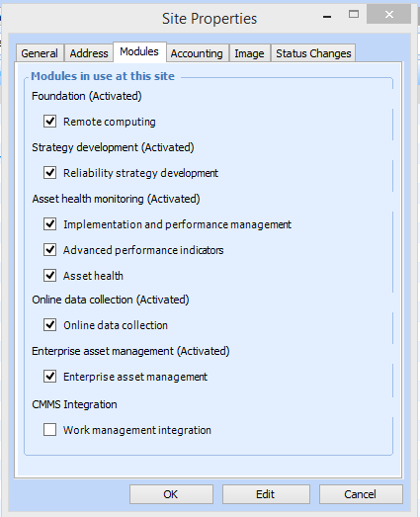Screen dimensions: 420x517
Task: Uncheck Implementation and performance management
Action: [49, 224]
